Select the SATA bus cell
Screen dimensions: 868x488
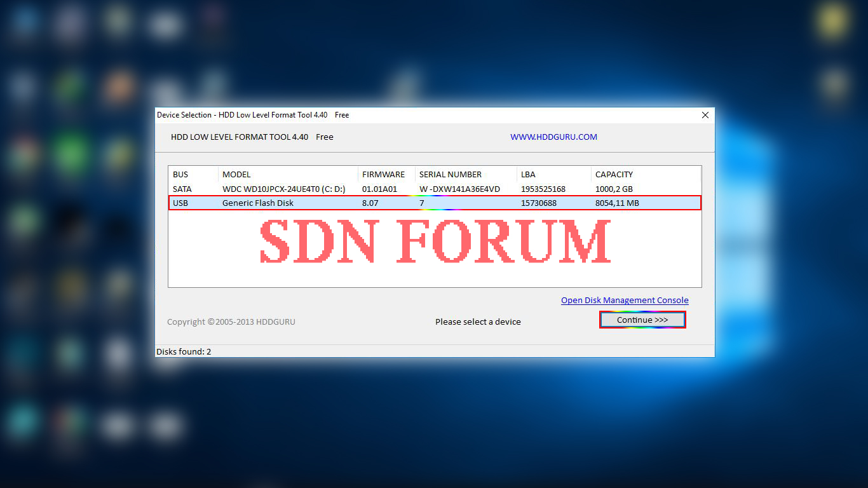pos(182,189)
